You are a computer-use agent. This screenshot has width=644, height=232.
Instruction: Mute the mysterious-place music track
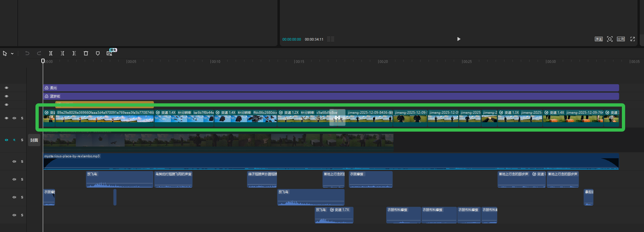point(14,161)
